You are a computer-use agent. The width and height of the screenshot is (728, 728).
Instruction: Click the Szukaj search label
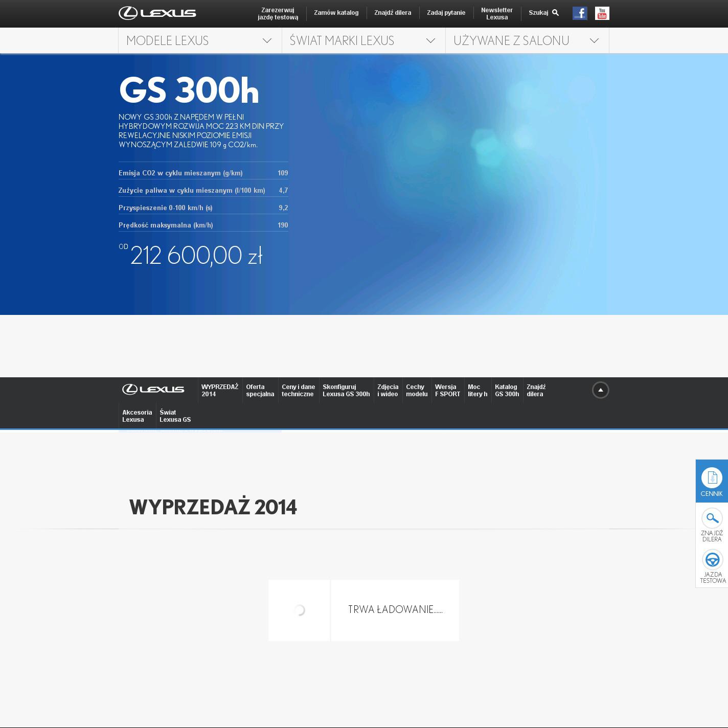[538, 13]
